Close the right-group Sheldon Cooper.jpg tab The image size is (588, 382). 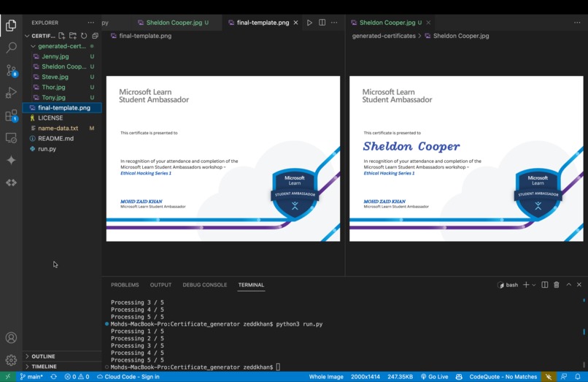pyautogui.click(x=428, y=23)
